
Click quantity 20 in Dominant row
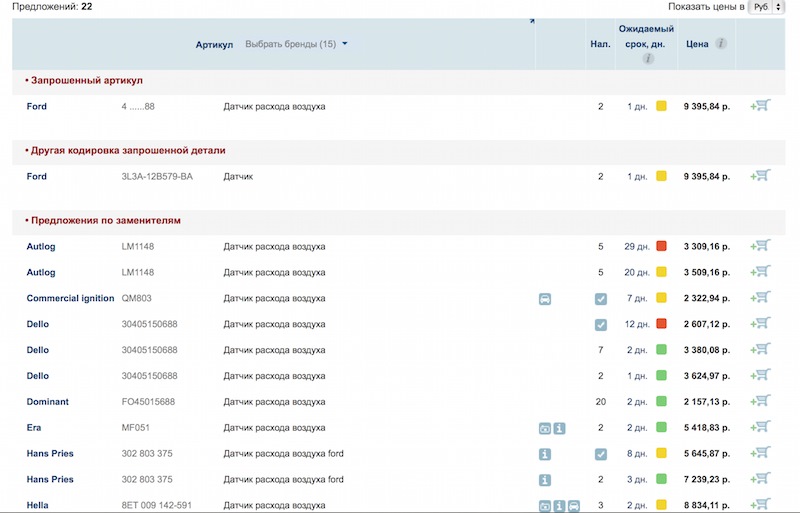601,402
